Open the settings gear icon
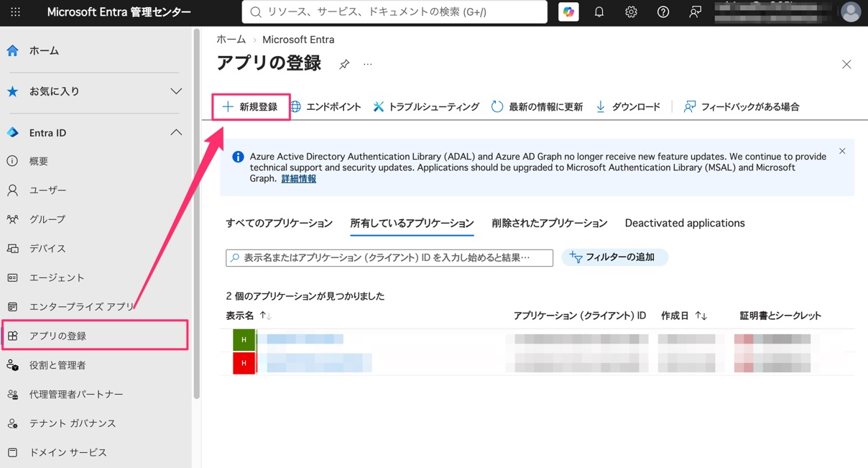This screenshot has width=868, height=468. coord(631,12)
